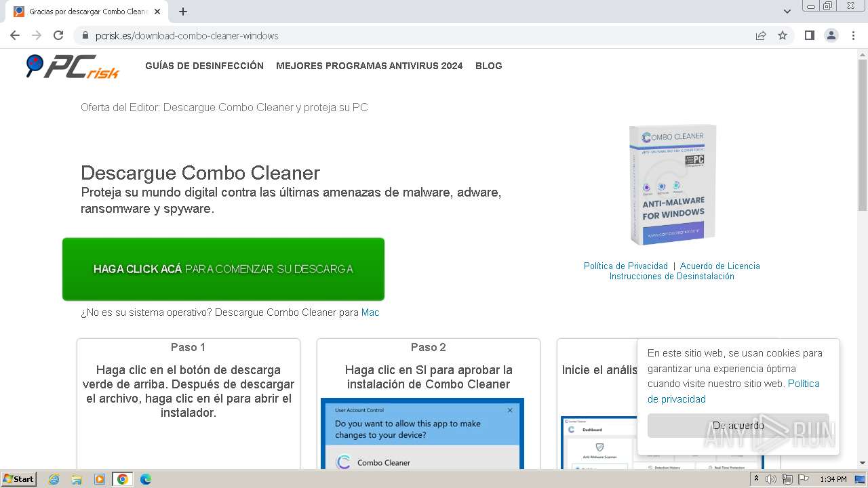Click the Paso 1 heading
Screen dimensions: 868x488
click(x=188, y=347)
